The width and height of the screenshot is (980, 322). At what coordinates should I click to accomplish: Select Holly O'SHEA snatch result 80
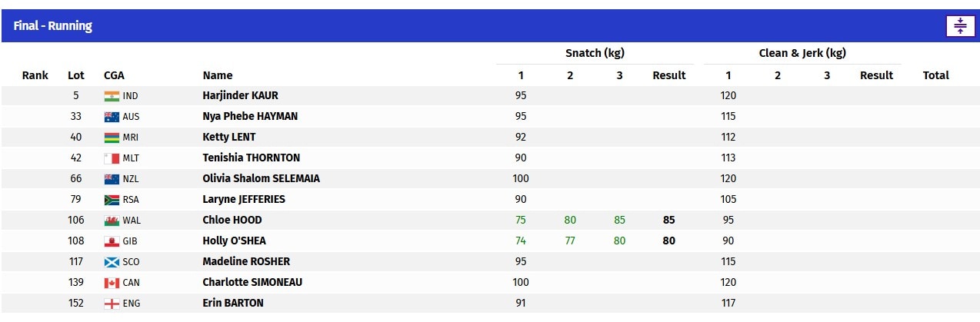pos(669,241)
